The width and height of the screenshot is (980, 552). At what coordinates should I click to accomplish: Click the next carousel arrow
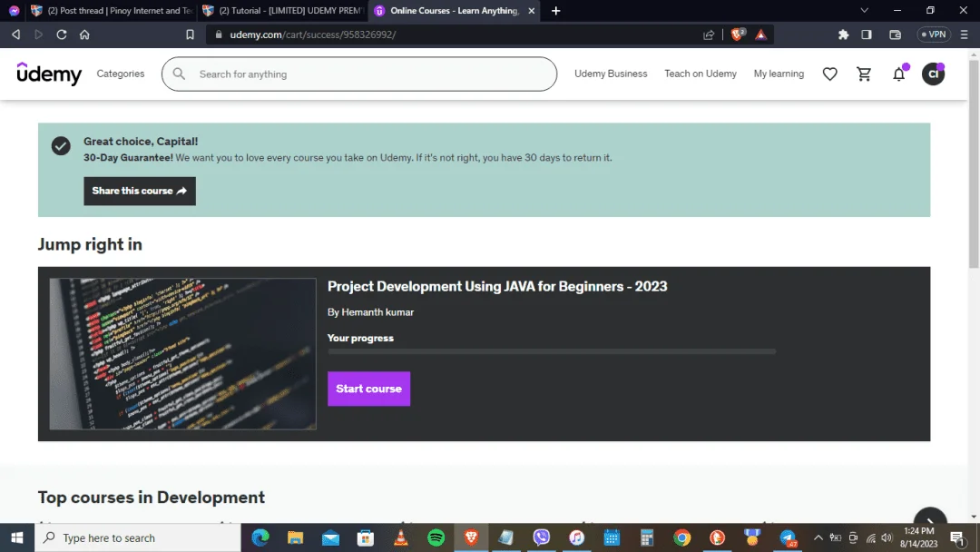click(x=930, y=520)
